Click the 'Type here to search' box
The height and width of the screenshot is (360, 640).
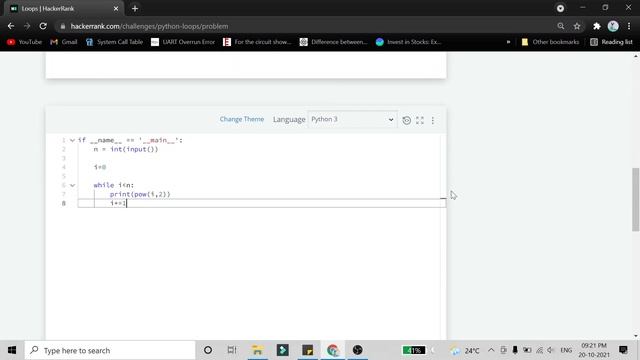click(110, 350)
